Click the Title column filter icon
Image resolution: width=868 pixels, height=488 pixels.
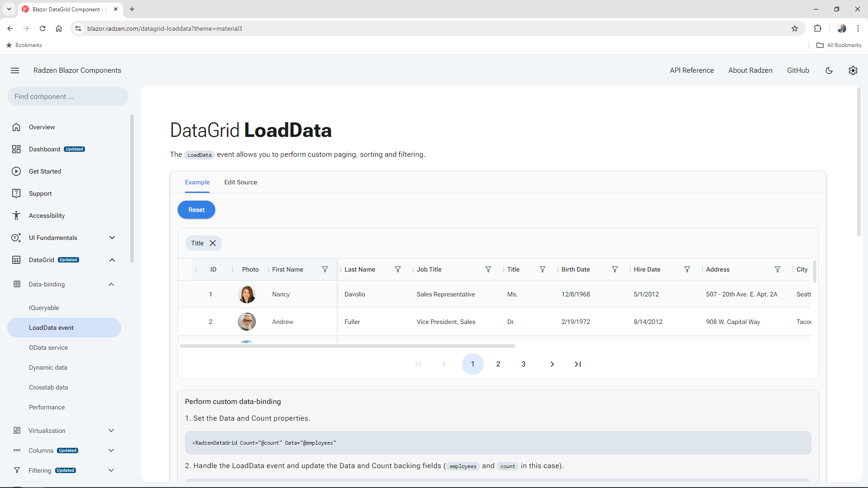542,269
